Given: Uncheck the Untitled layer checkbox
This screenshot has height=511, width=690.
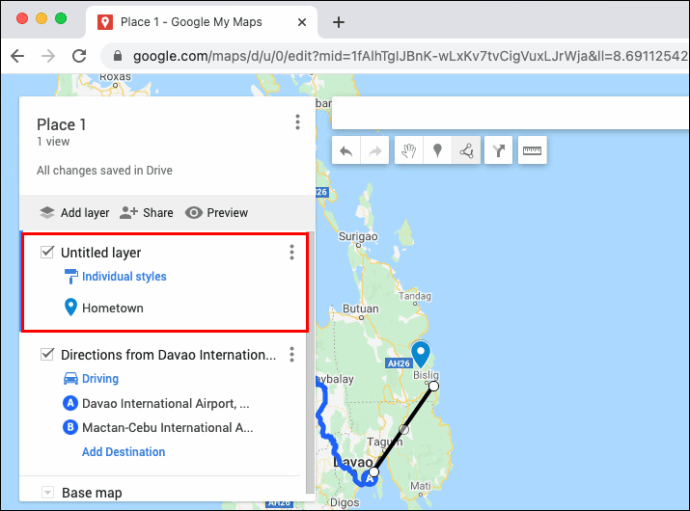Looking at the screenshot, I should (x=47, y=253).
